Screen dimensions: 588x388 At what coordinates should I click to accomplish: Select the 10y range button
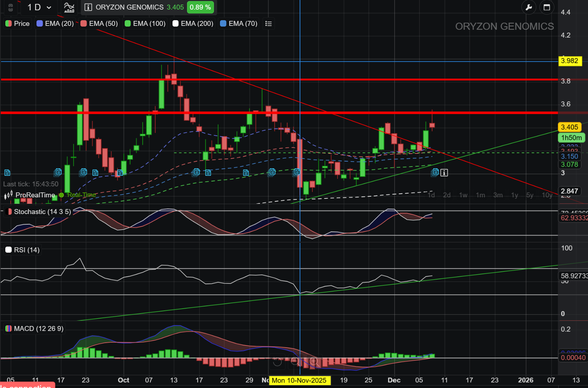pos(547,195)
